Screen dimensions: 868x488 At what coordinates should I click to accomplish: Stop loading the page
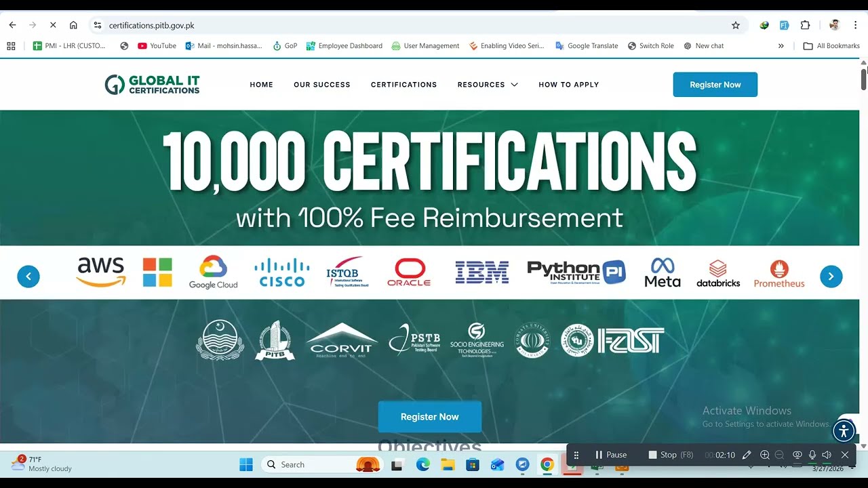[x=53, y=25]
